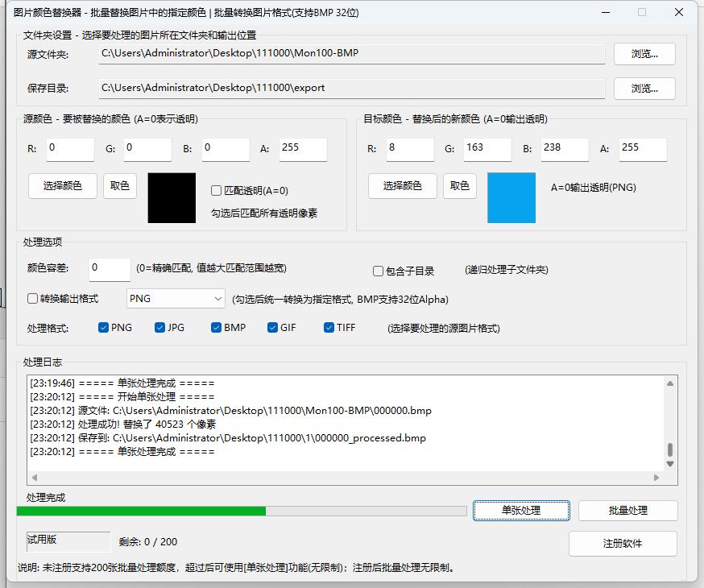Register the software
704x588 pixels.
[x=623, y=543]
